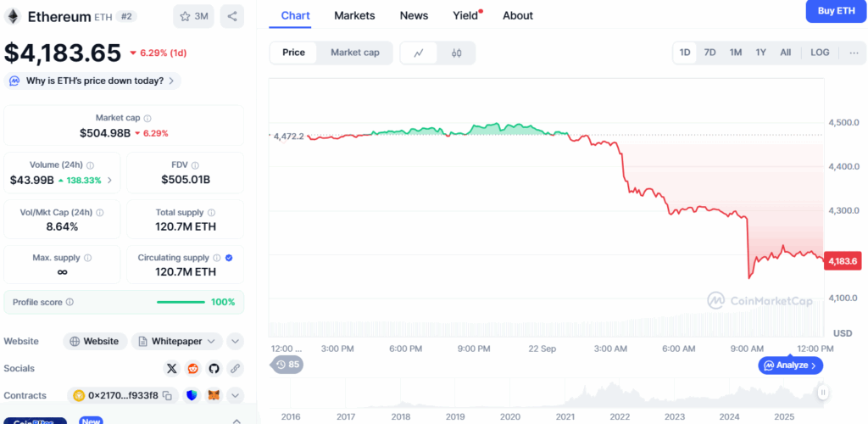The height and width of the screenshot is (424, 868).
Task: Click the blue shield icon in Contracts
Action: click(192, 395)
